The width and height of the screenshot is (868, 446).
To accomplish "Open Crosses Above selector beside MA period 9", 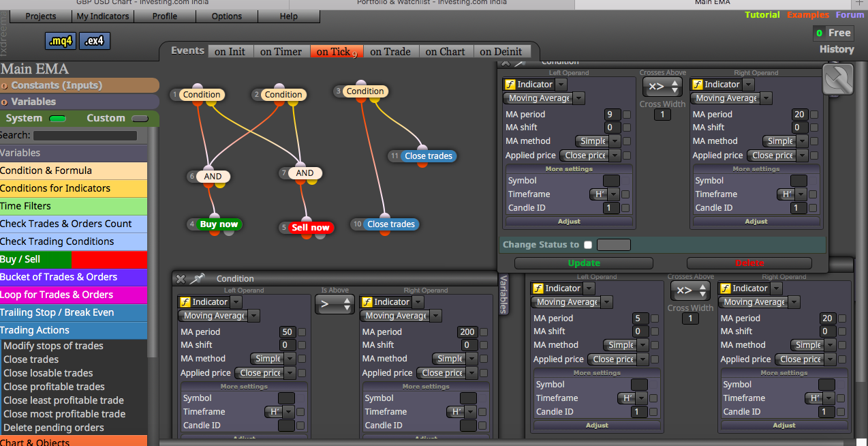I will [662, 87].
